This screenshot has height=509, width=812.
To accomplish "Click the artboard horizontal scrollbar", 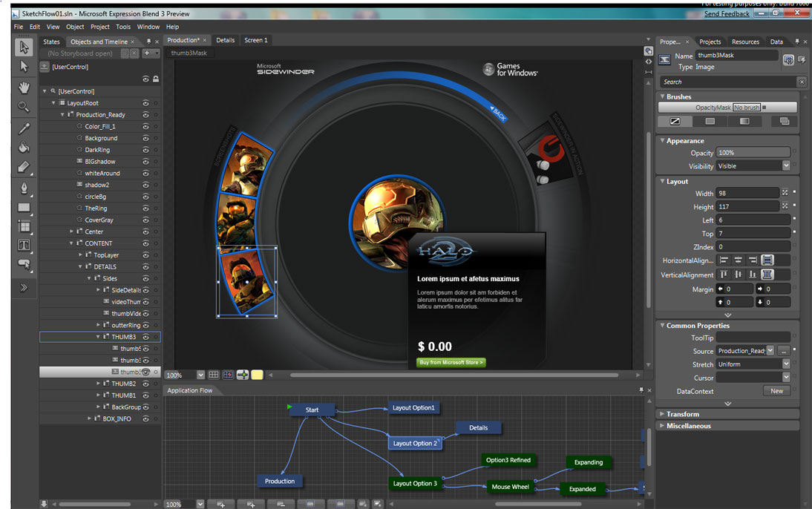I will [x=454, y=375].
